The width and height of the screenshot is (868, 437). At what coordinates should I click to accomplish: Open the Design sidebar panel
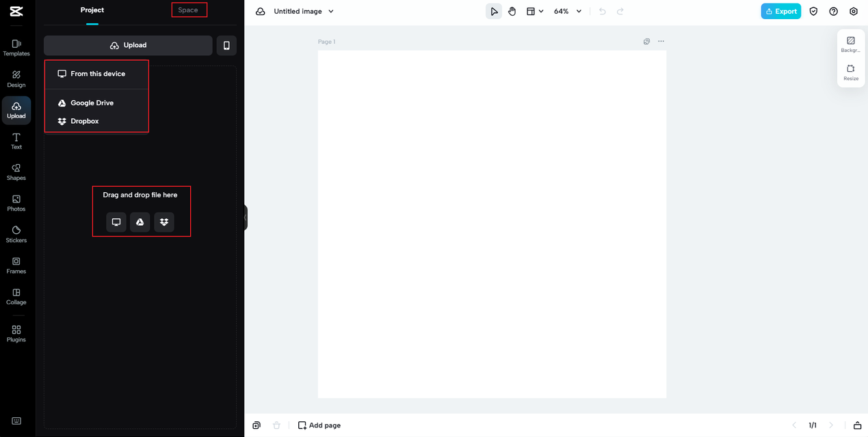click(16, 79)
